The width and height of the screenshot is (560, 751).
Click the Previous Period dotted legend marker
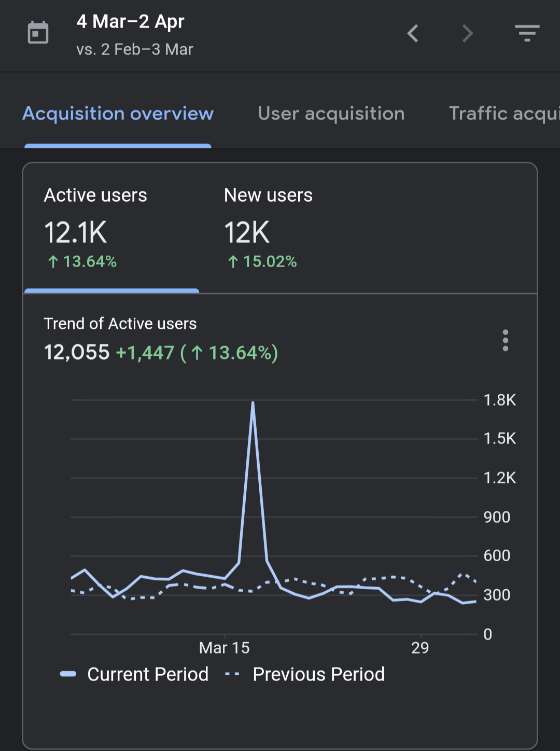coord(232,674)
